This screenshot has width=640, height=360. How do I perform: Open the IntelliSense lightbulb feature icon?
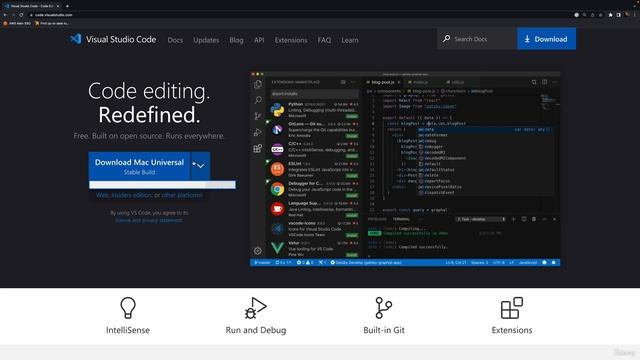(128, 308)
